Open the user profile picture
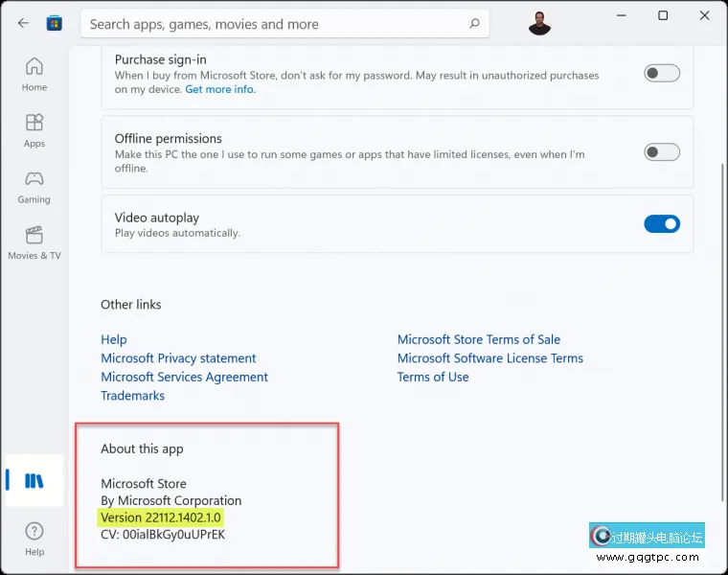 (x=539, y=24)
